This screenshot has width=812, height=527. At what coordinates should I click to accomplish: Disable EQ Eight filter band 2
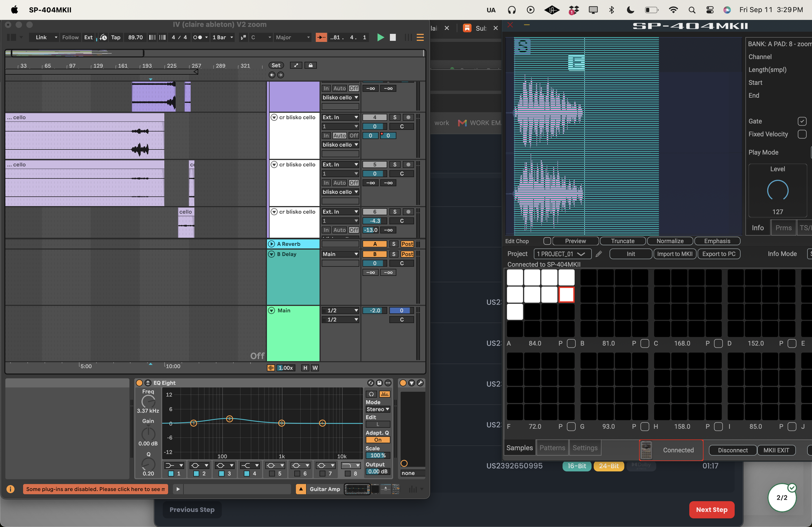pos(196,473)
